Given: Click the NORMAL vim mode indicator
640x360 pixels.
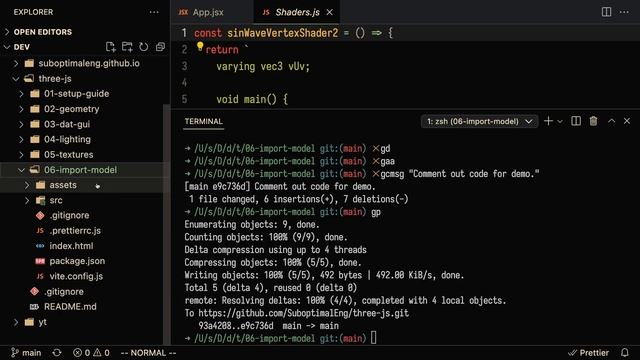Looking at the screenshot, I should pyautogui.click(x=149, y=353).
